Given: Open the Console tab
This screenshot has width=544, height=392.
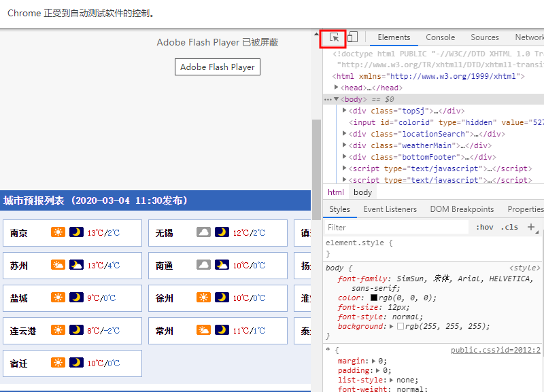Looking at the screenshot, I should click(440, 37).
